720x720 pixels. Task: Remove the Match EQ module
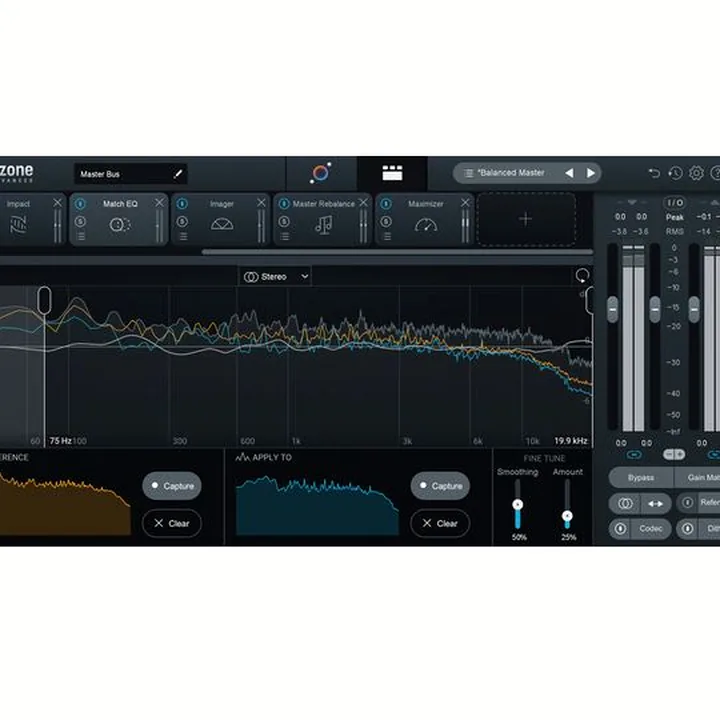pyautogui.click(x=159, y=202)
